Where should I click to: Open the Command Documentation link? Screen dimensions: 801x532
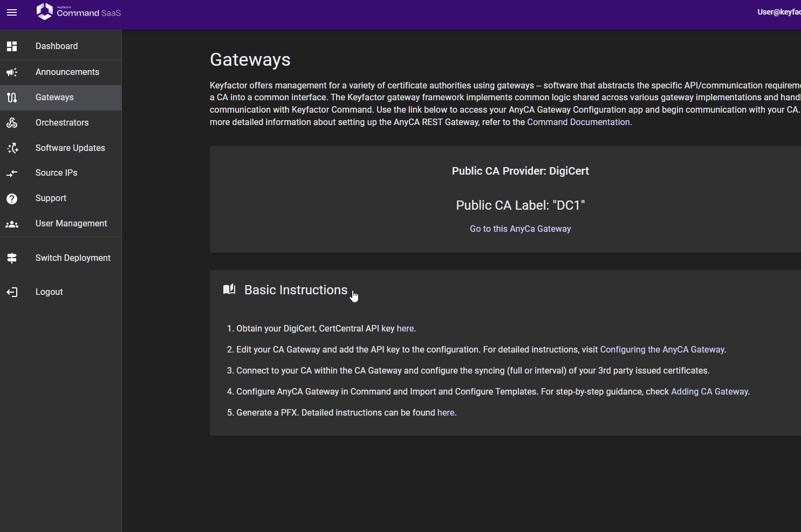coord(578,122)
